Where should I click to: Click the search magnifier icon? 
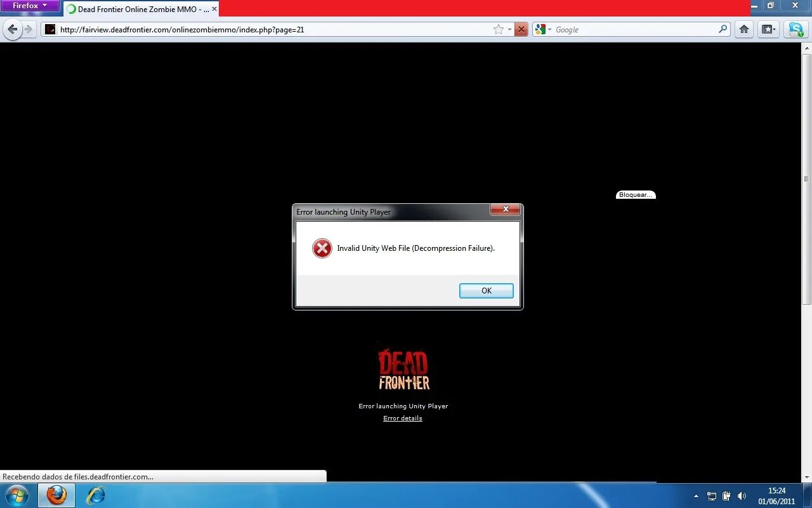[723, 29]
